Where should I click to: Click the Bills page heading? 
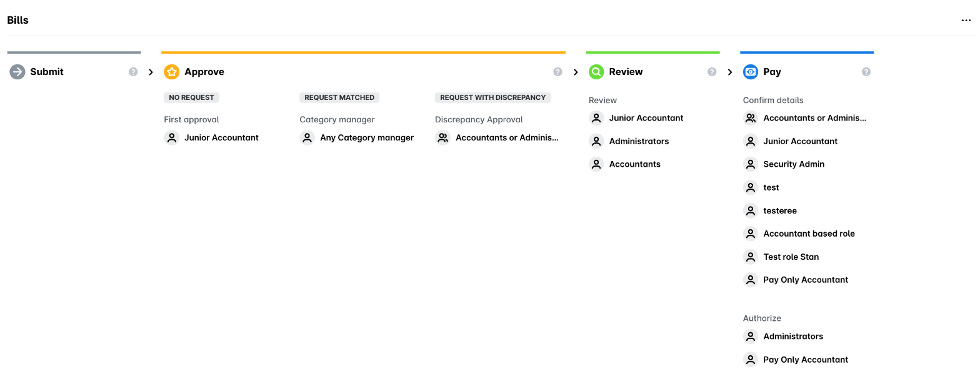17,21
